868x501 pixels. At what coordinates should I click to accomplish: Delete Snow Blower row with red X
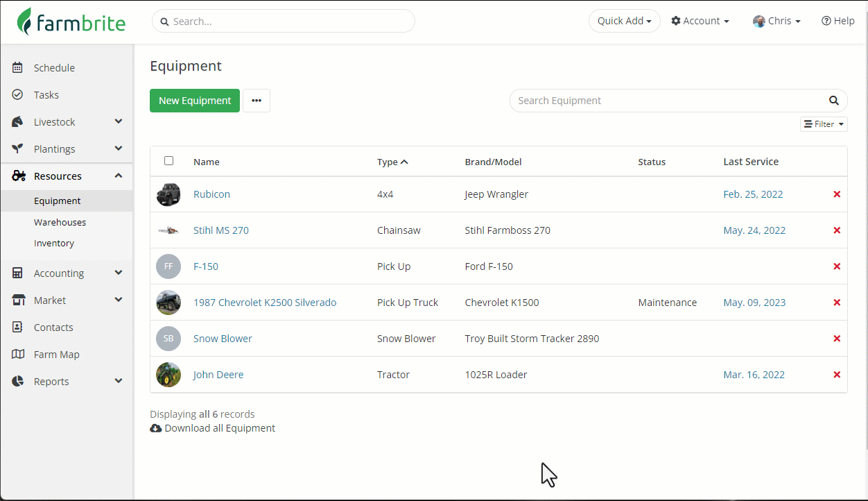(837, 339)
